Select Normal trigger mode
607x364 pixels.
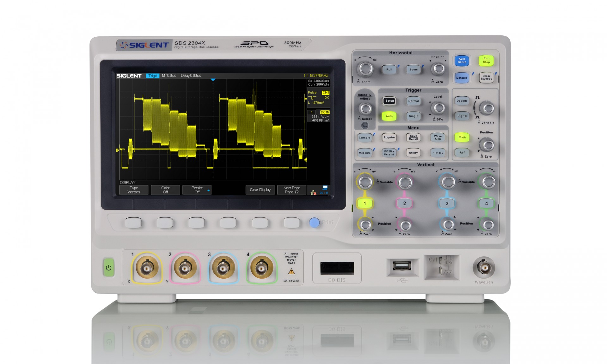click(414, 101)
